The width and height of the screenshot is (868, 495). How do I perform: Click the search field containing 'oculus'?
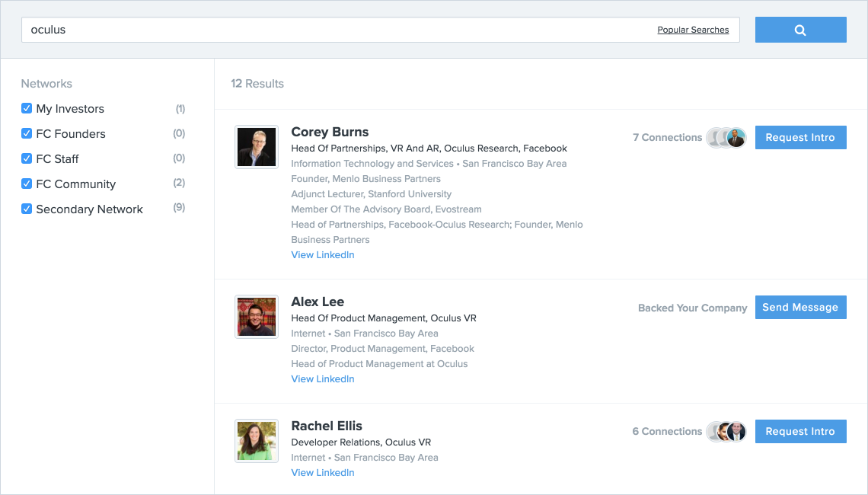(x=335, y=30)
